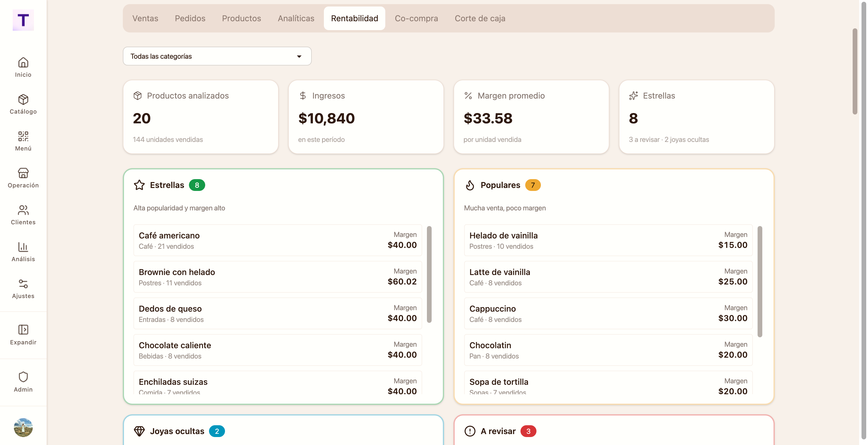
Task: Select the Dedos de queso row
Action: [x=278, y=313]
